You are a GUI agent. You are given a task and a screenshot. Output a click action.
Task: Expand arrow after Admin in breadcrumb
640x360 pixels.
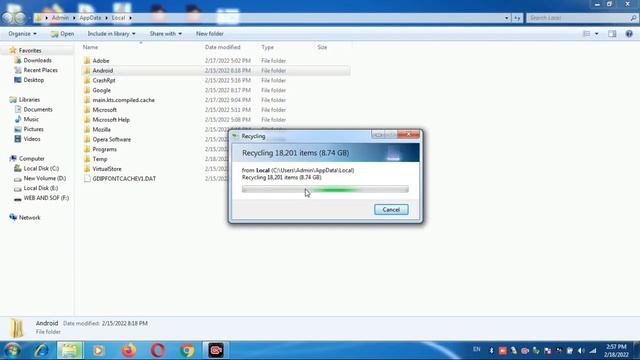(74, 18)
